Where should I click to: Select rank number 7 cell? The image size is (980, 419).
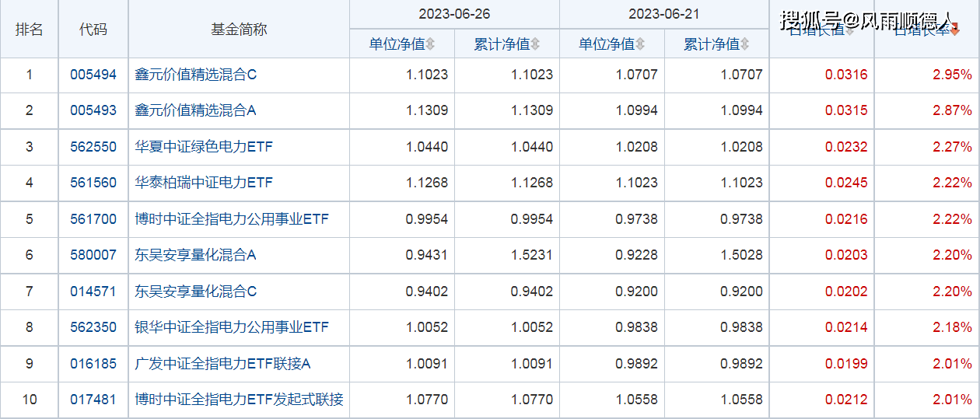(30, 292)
